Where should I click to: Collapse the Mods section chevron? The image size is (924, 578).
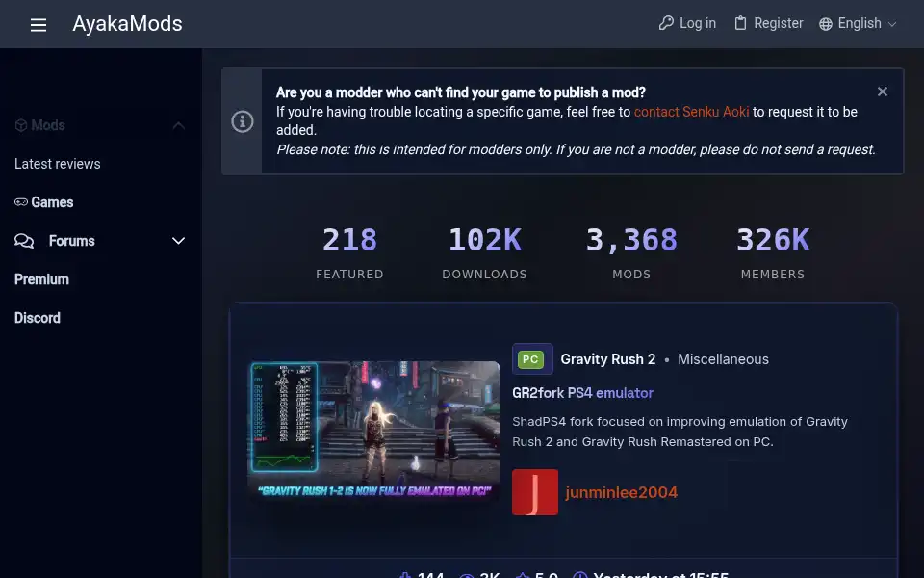pos(179,125)
